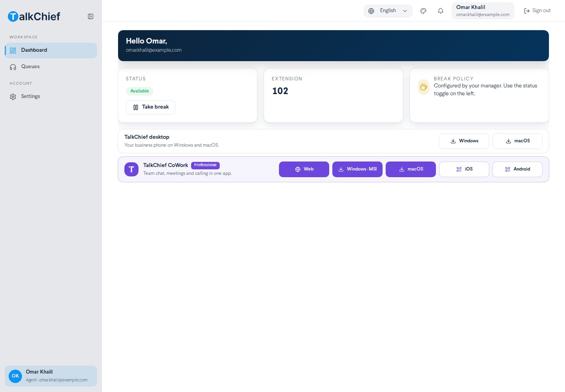Download TalkChief desktop for Windows
Image resolution: width=565 pixels, height=392 pixels.
click(x=464, y=141)
